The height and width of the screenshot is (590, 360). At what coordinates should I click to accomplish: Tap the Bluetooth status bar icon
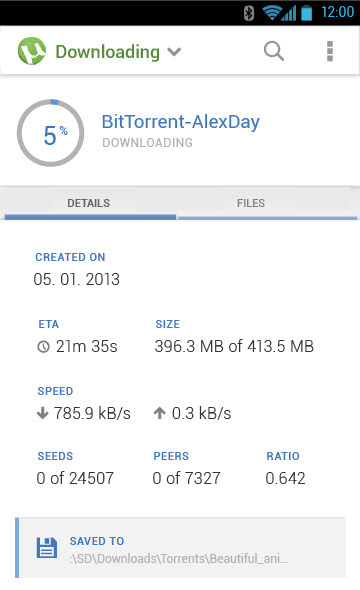(x=249, y=13)
